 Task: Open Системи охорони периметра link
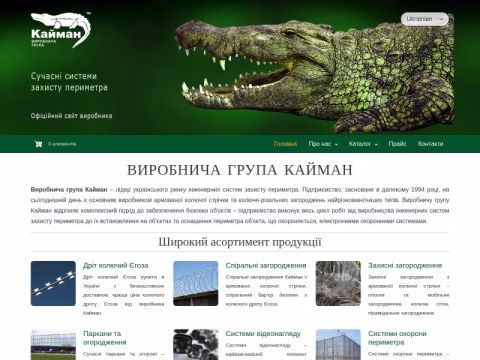397,338
